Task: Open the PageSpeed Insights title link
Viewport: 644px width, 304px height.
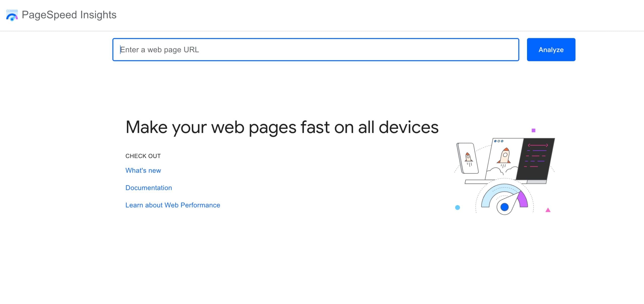Action: (69, 15)
